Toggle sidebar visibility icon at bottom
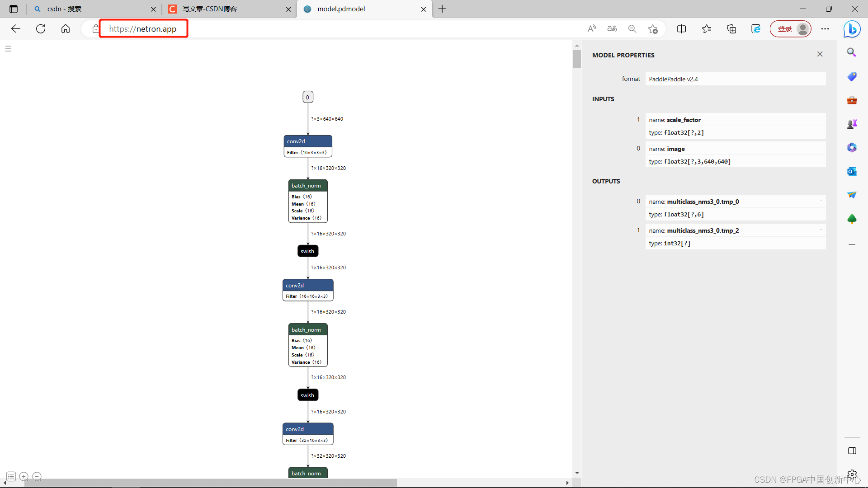Image resolution: width=868 pixels, height=488 pixels. (x=852, y=451)
